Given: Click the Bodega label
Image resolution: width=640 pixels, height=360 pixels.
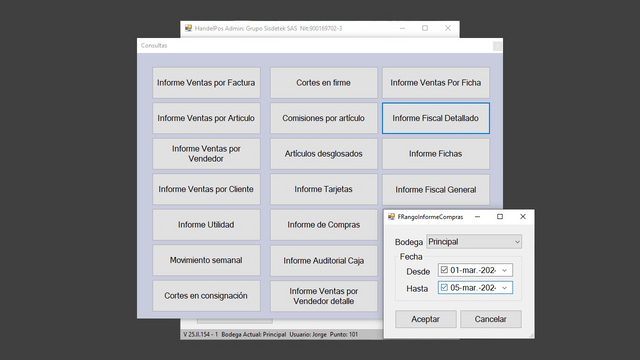Looking at the screenshot, I should (x=409, y=242).
